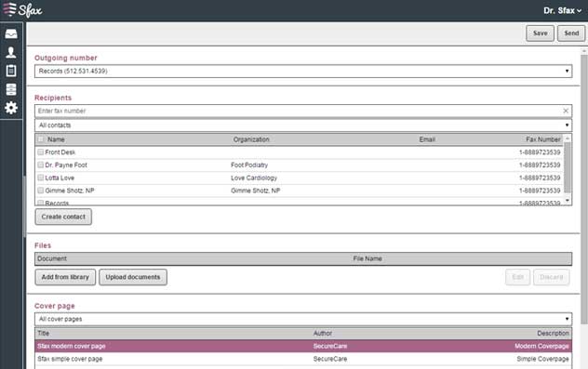Click the Send button
The image size is (588, 369).
point(571,33)
